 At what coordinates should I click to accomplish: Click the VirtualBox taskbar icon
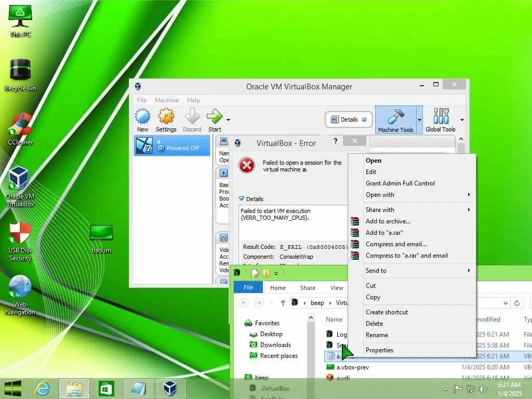[170, 389]
